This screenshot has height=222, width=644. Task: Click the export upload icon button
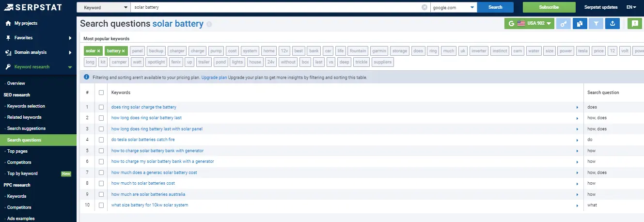coord(613,23)
